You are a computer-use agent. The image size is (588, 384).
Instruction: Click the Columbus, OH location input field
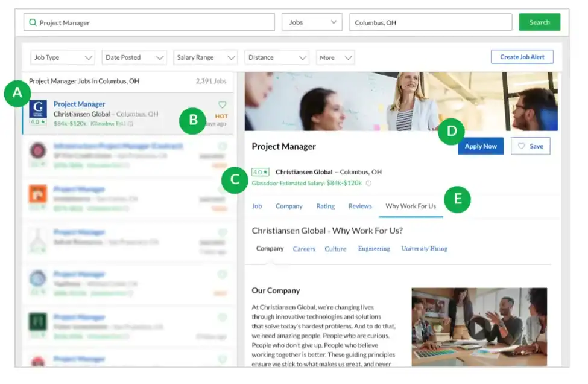click(430, 22)
